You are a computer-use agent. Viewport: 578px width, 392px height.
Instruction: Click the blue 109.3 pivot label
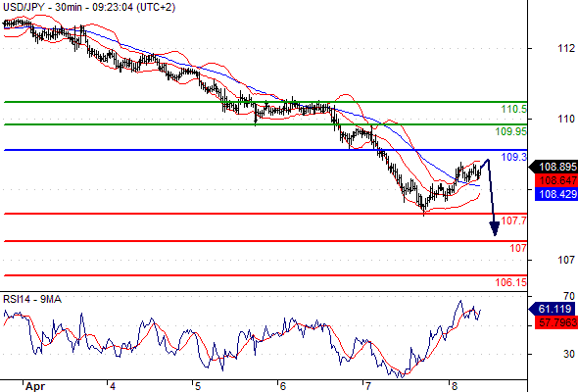[x=514, y=157]
